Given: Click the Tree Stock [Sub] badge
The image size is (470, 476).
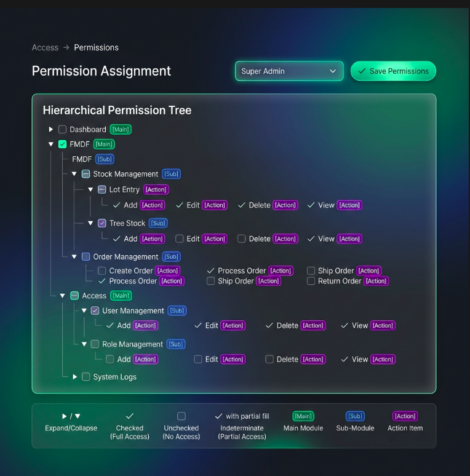Looking at the screenshot, I should tap(158, 223).
